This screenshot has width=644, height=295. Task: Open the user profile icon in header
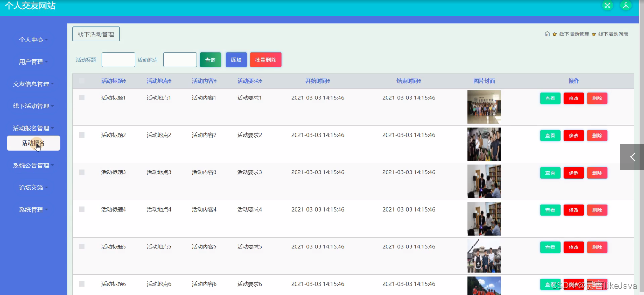point(626,5)
